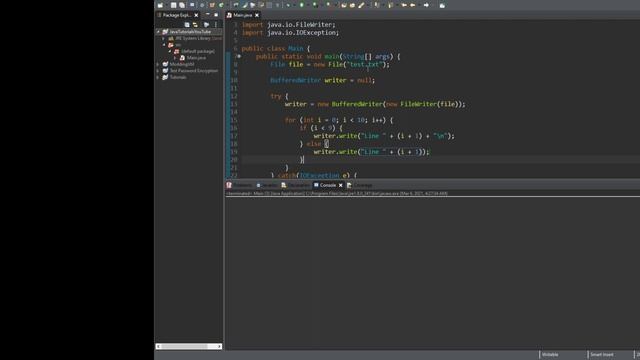Expand the project listed below Main.java
Screen dimensions: 640x360
[x=158, y=64]
